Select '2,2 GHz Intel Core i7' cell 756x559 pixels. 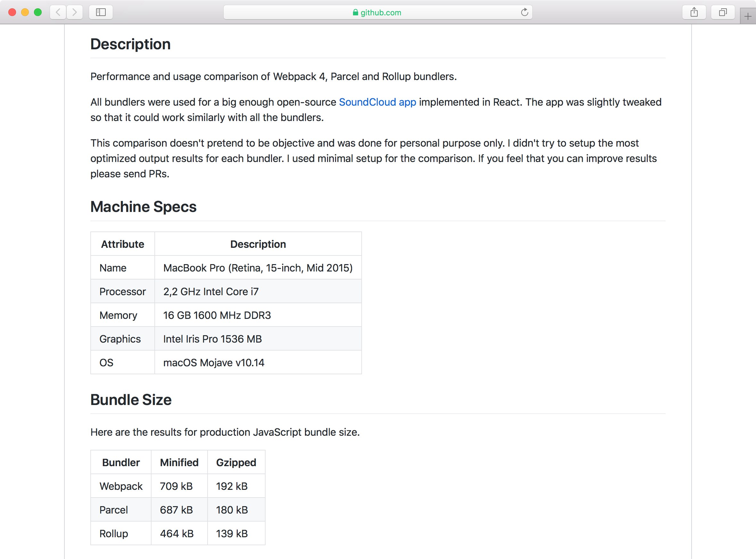coord(258,291)
